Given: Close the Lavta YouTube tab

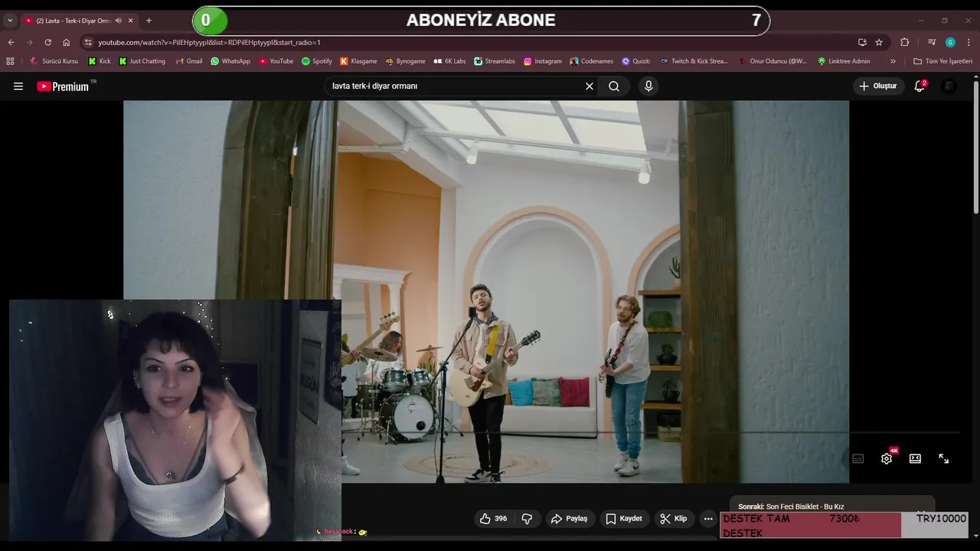Looking at the screenshot, I should coord(130,21).
